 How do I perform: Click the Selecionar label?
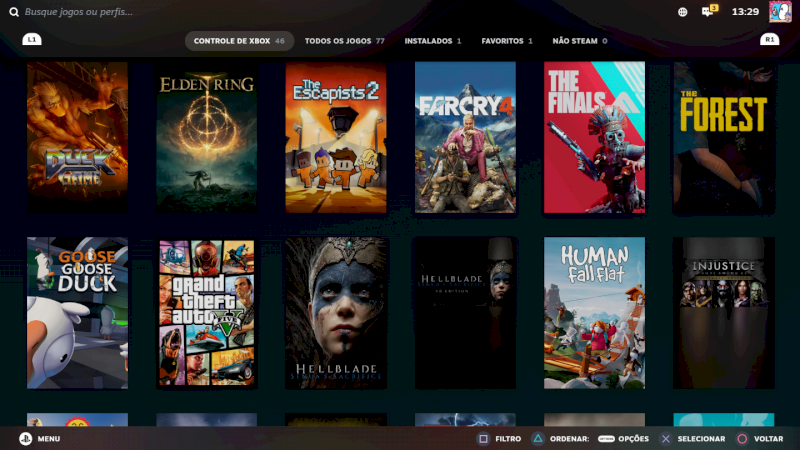pyautogui.click(x=701, y=439)
